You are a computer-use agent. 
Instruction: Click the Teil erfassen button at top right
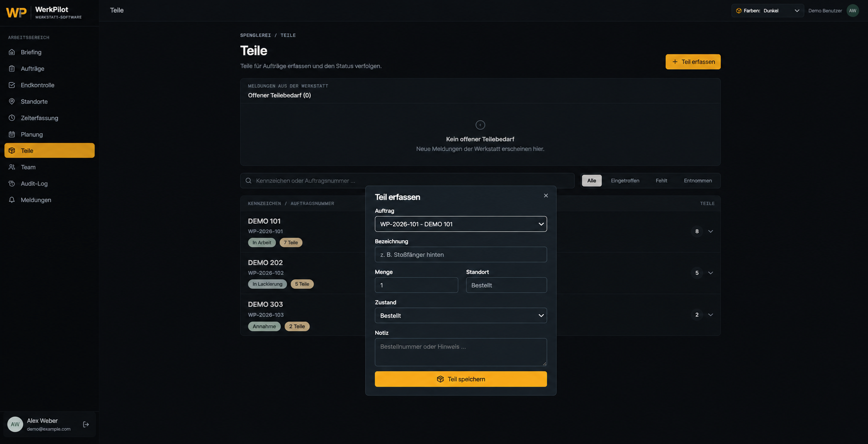(693, 62)
